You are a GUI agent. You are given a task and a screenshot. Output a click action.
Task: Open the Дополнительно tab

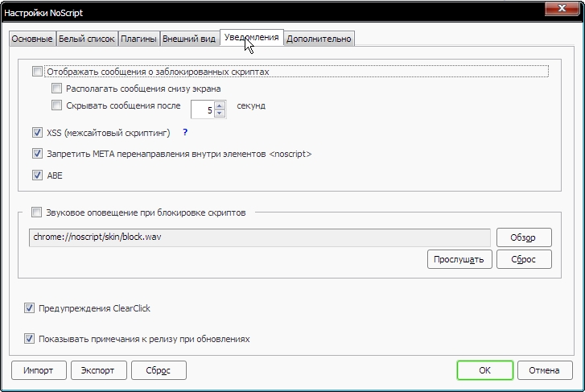coord(319,39)
